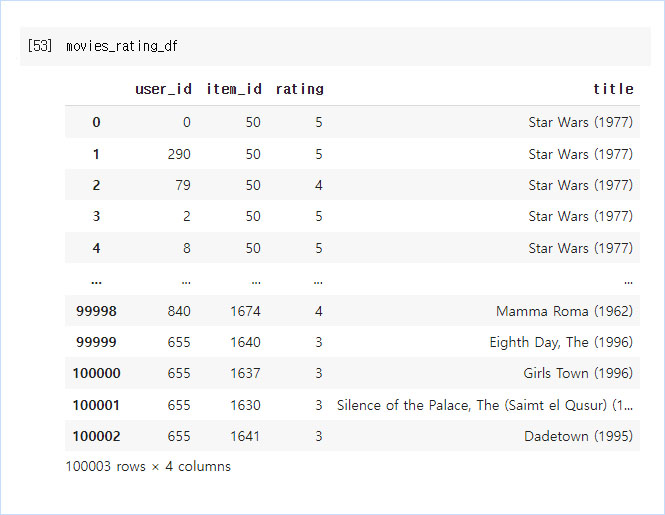Click user_id value 290
Screen dimensions: 665x515
(x=179, y=154)
